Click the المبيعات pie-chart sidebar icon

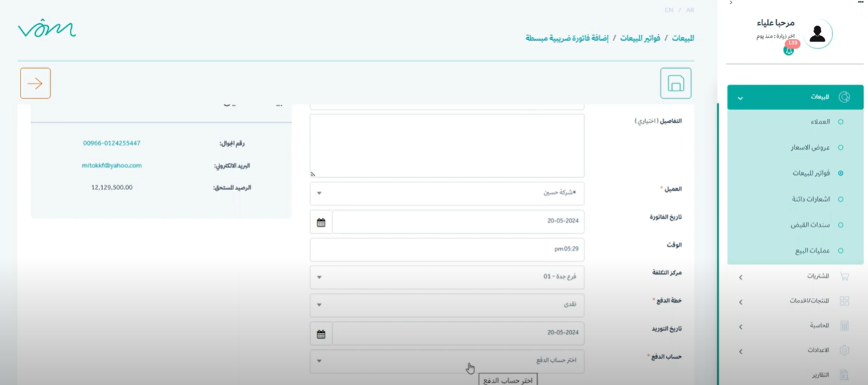(844, 97)
